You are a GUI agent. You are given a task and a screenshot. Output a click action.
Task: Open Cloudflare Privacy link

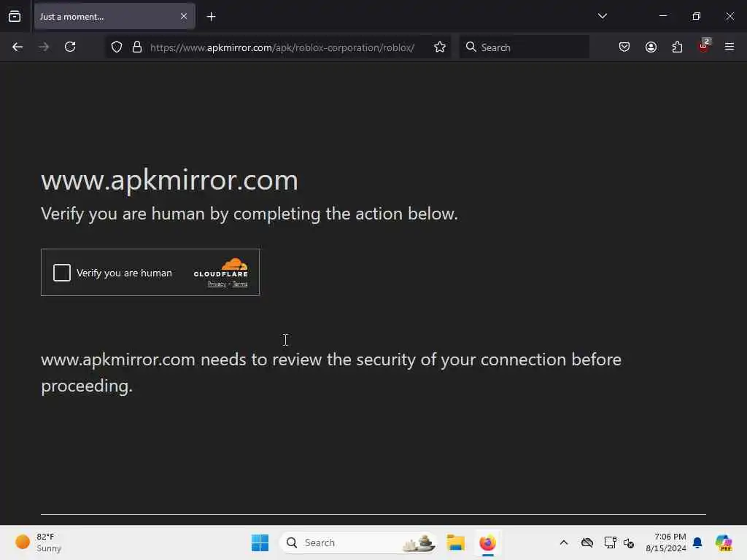coord(217,284)
